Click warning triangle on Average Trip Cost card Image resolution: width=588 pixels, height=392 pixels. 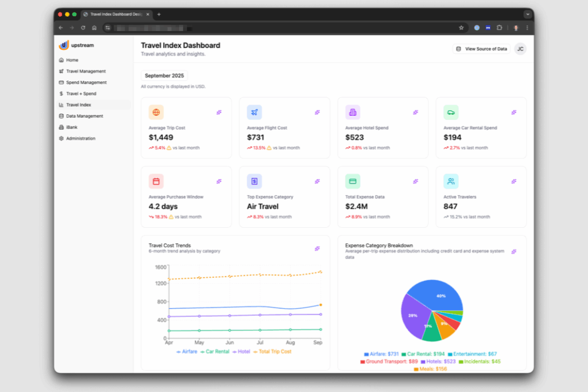(x=169, y=148)
